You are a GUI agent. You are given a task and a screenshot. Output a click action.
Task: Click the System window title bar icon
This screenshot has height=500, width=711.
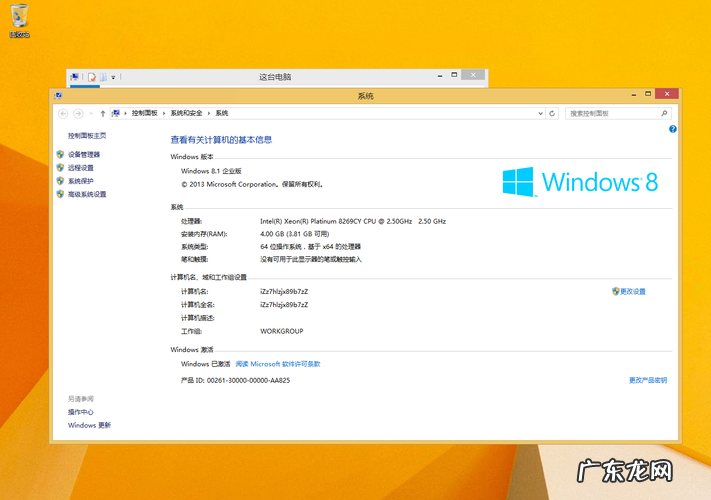[x=58, y=96]
